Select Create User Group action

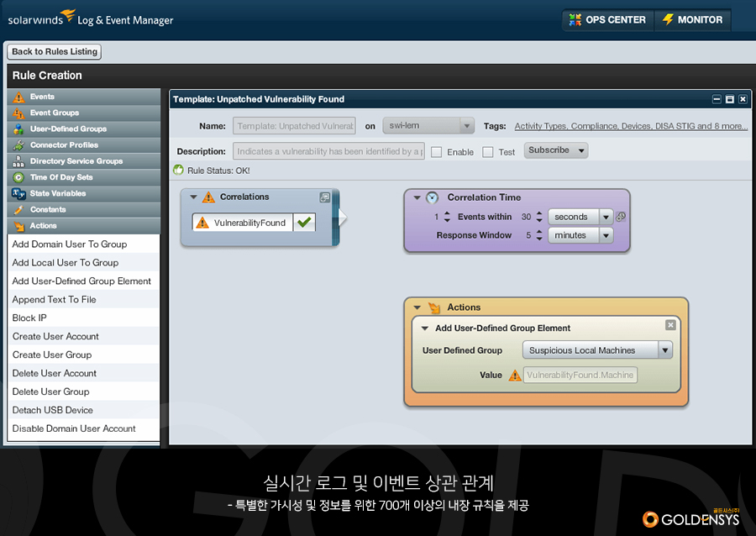[x=83, y=355]
